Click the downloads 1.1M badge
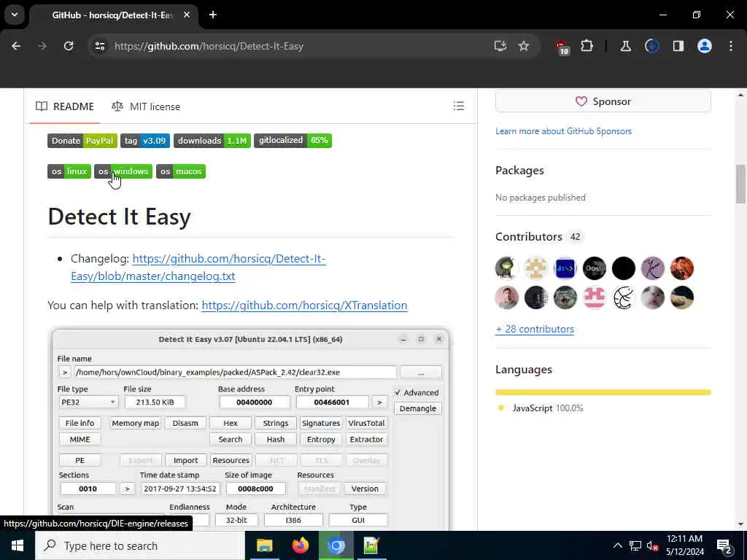 212,141
